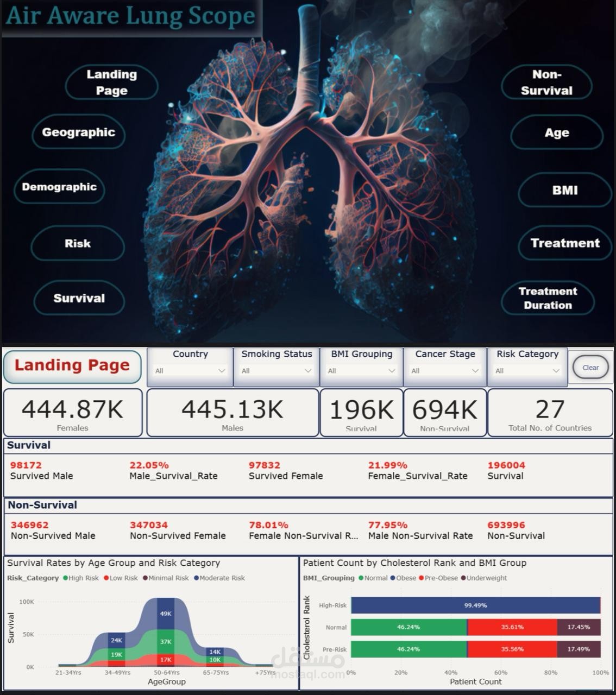Select the 22.05% Male_Survival_Rate value
Viewport: 616px width, 695px height.
[149, 465]
